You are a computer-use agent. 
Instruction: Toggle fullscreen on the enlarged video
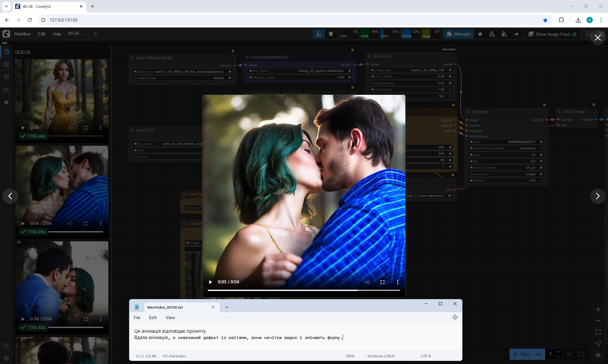(x=382, y=282)
